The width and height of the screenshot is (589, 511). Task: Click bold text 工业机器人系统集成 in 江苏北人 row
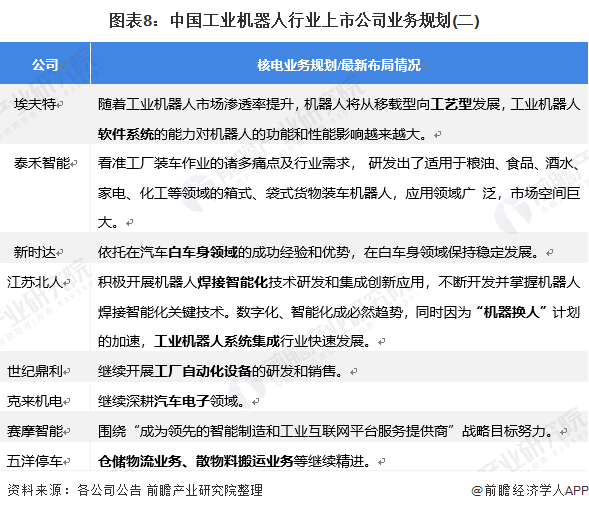(216, 341)
